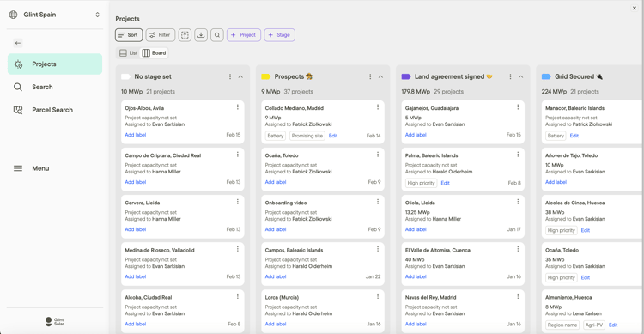Switch to Board view

(154, 53)
